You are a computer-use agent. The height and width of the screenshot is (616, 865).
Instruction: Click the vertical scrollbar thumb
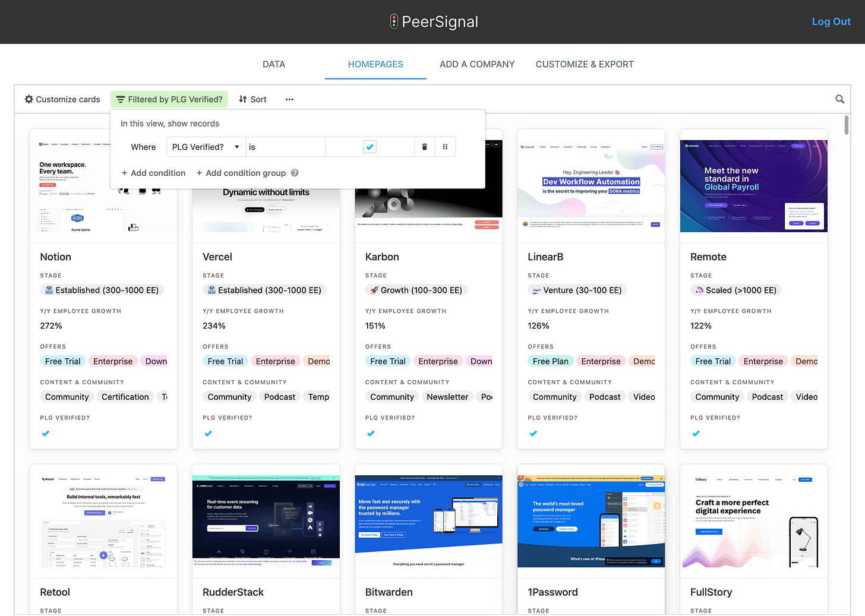click(x=846, y=125)
